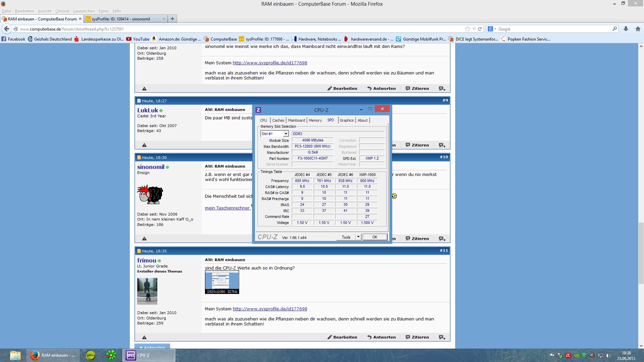This screenshot has height=362, width=644.
Task: Open the Lesezeichen menu
Action: click(84, 11)
